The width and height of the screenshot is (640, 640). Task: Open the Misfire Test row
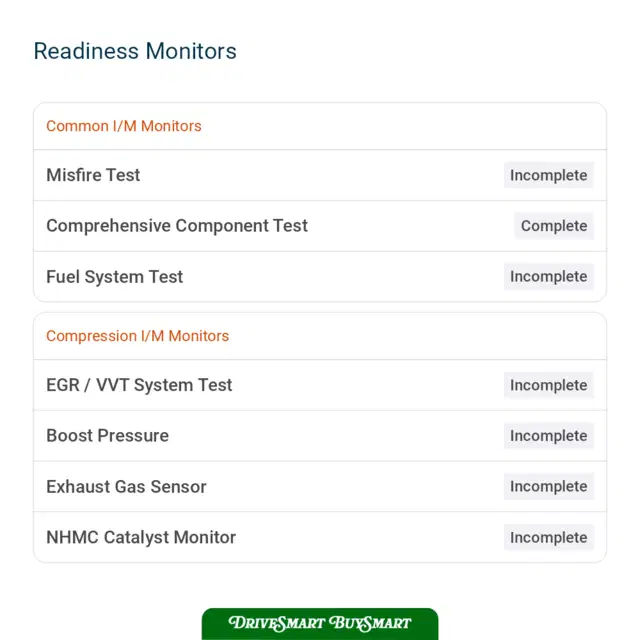[320, 175]
